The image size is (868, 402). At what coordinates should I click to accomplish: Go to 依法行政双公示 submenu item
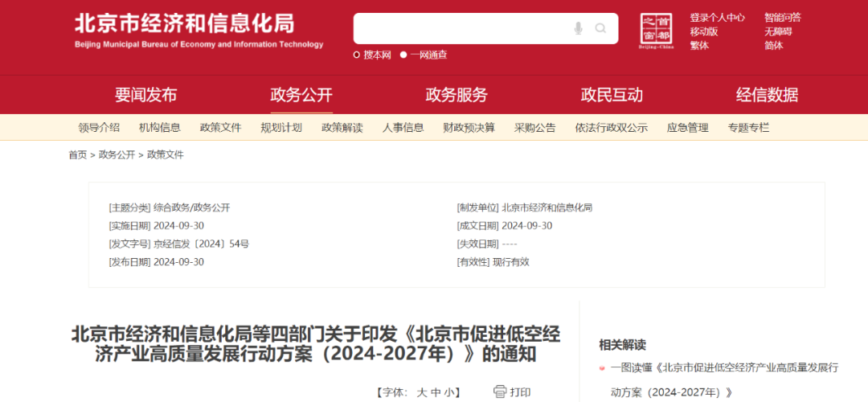pyautogui.click(x=612, y=128)
